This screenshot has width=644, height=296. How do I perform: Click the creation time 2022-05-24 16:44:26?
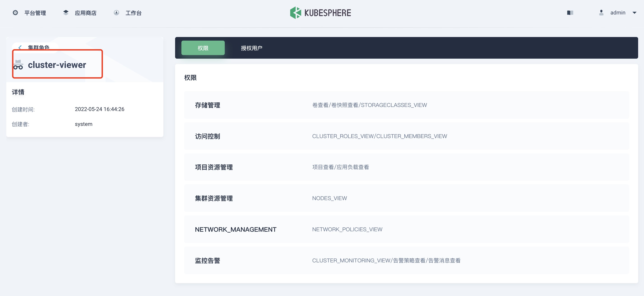(100, 109)
